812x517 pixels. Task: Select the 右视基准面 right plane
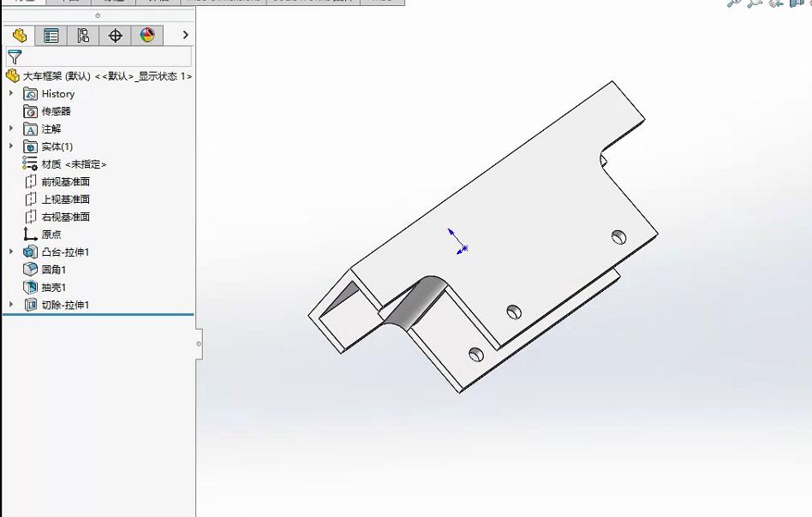point(57,217)
